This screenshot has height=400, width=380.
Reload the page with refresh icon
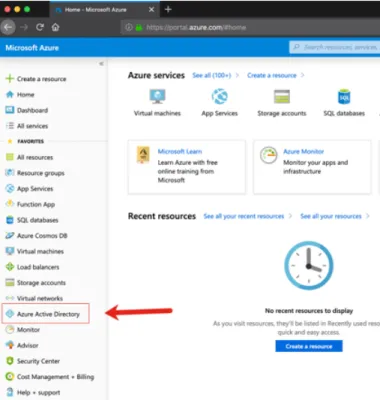(40, 27)
